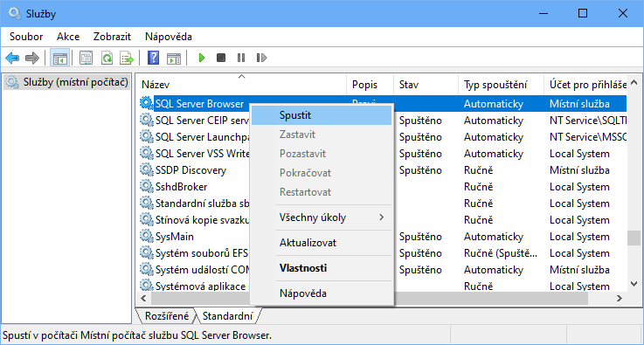Click the horizontal scrollbar right arrow
The image size is (644, 345).
pyautogui.click(x=619, y=298)
